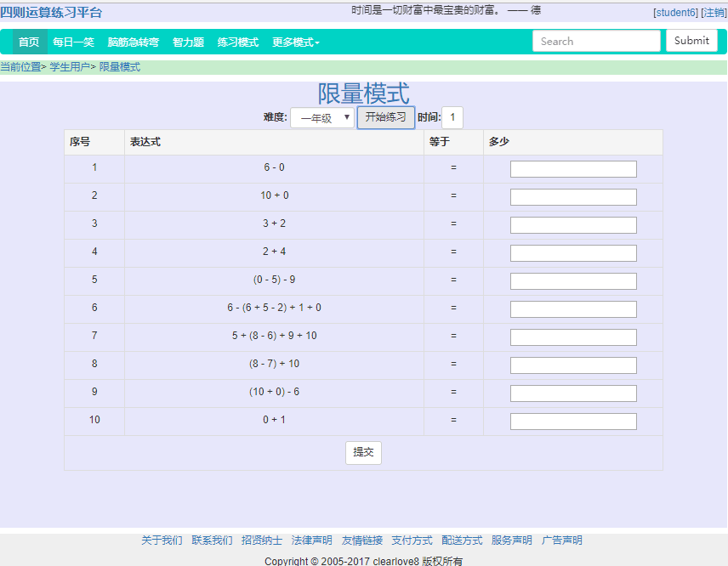Click 学生用户 breadcrumb link
Screen dimensions: 728x566
tap(70, 67)
